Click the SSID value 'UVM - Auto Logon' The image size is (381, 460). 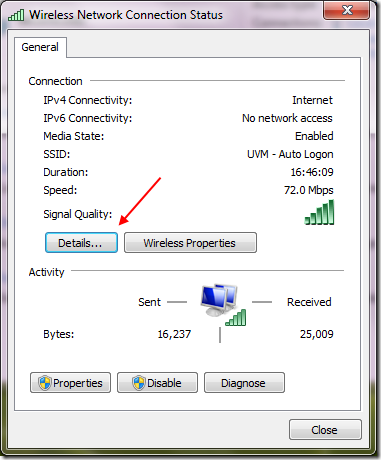point(290,154)
